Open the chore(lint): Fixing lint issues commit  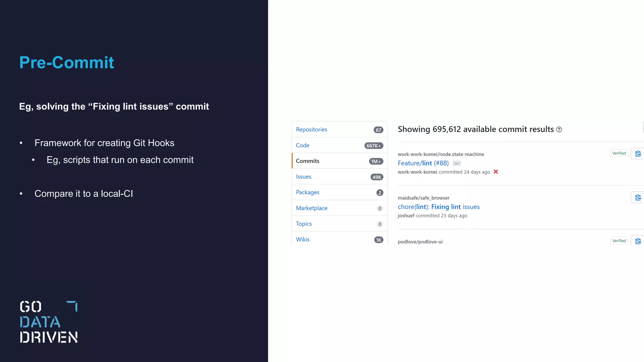[x=439, y=207]
